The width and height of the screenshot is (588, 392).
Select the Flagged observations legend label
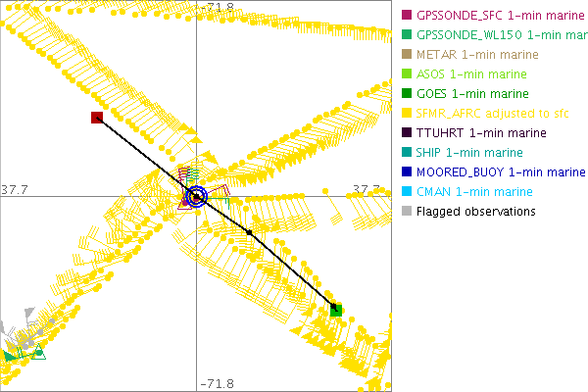476,212
